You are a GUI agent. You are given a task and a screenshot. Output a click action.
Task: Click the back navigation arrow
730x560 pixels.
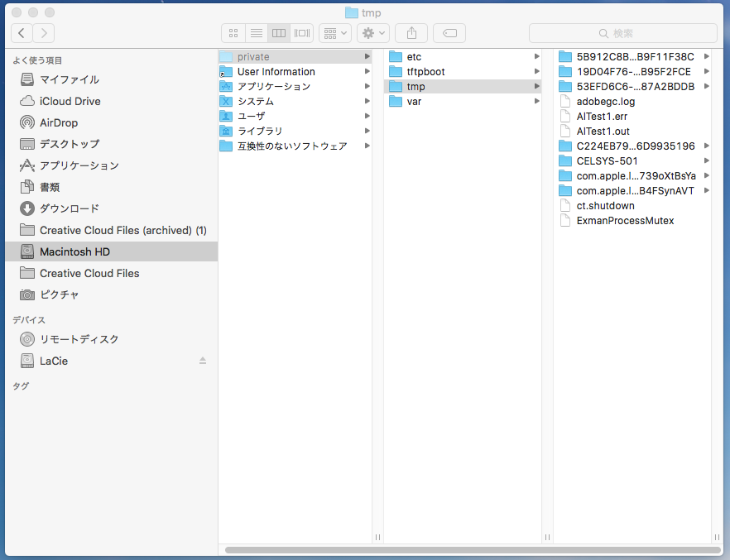point(22,33)
